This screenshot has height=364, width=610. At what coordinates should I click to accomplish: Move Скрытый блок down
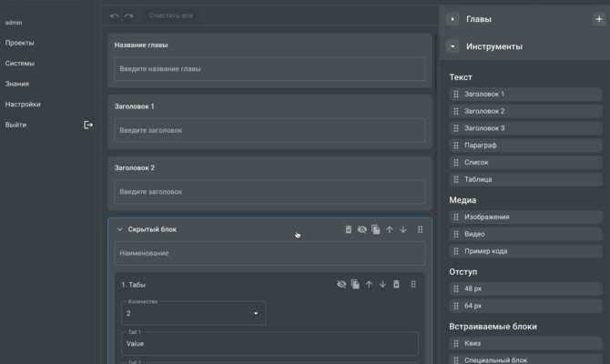pos(403,229)
